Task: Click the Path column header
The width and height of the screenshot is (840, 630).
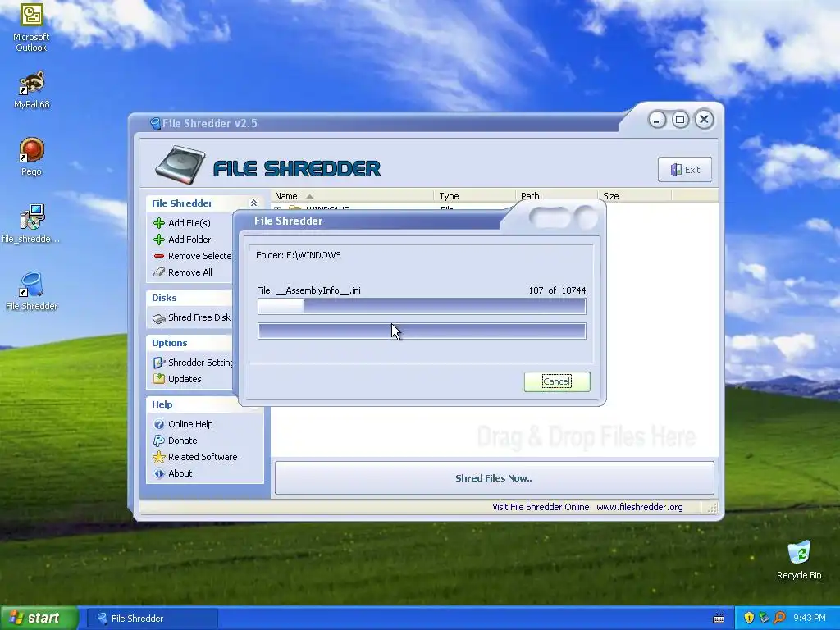Action: (556, 196)
